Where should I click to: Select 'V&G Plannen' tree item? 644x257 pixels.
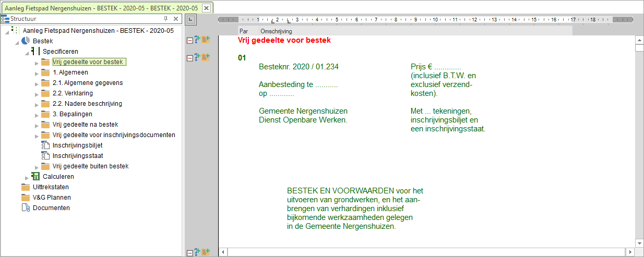pyautogui.click(x=52, y=198)
